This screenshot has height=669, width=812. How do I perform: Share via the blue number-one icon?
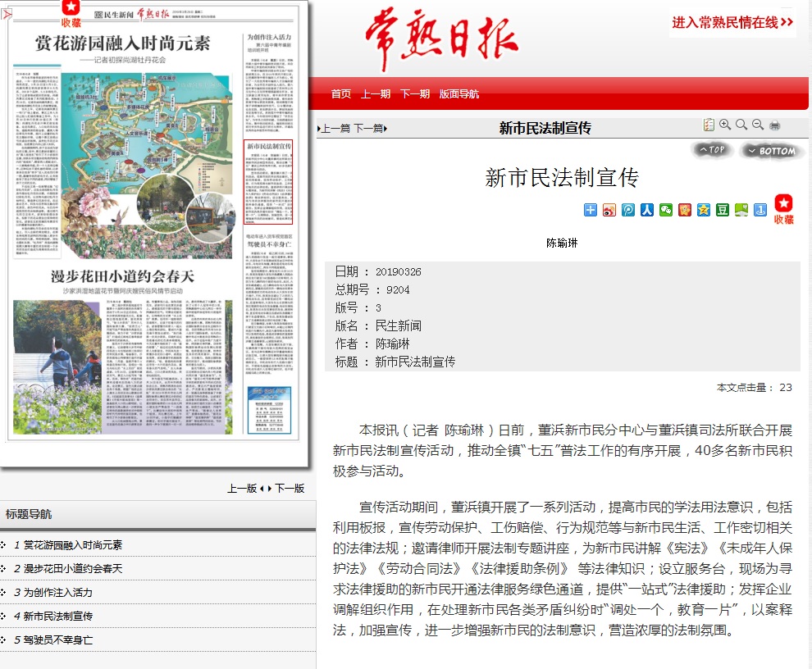pyautogui.click(x=760, y=210)
